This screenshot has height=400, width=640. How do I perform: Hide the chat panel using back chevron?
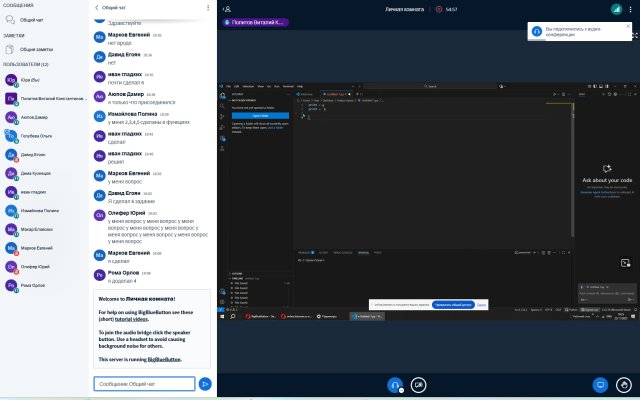click(96, 8)
